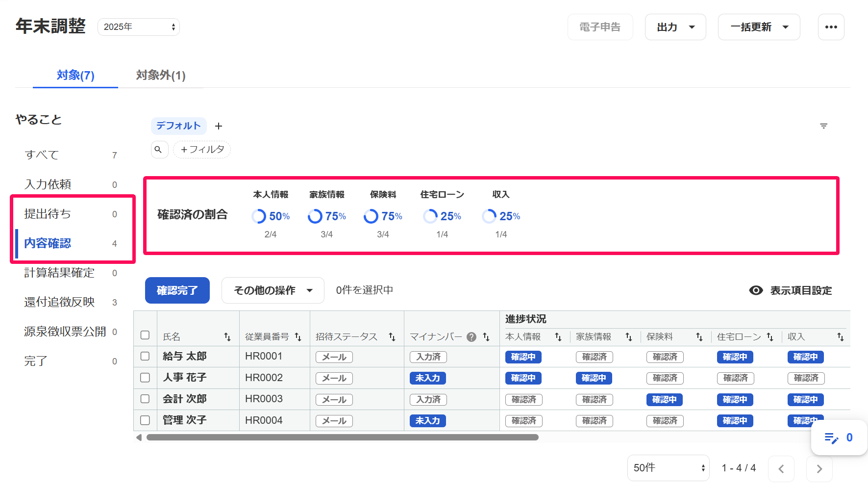Go to previous page arrow
Screen dimensions: 868x490
point(781,468)
